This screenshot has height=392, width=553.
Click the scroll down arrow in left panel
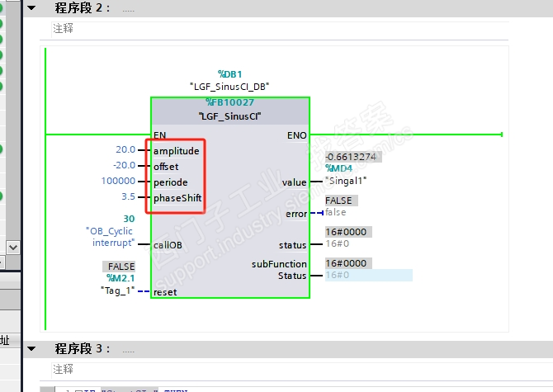tap(13, 248)
